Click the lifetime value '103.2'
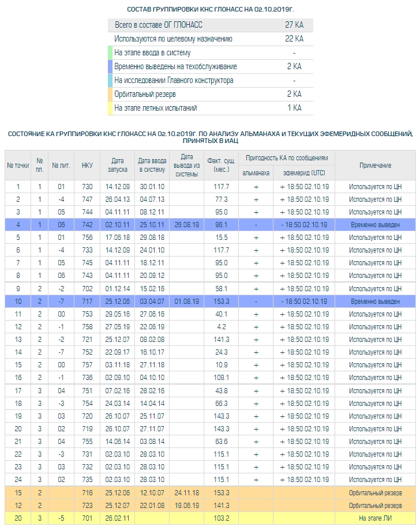 222,518
